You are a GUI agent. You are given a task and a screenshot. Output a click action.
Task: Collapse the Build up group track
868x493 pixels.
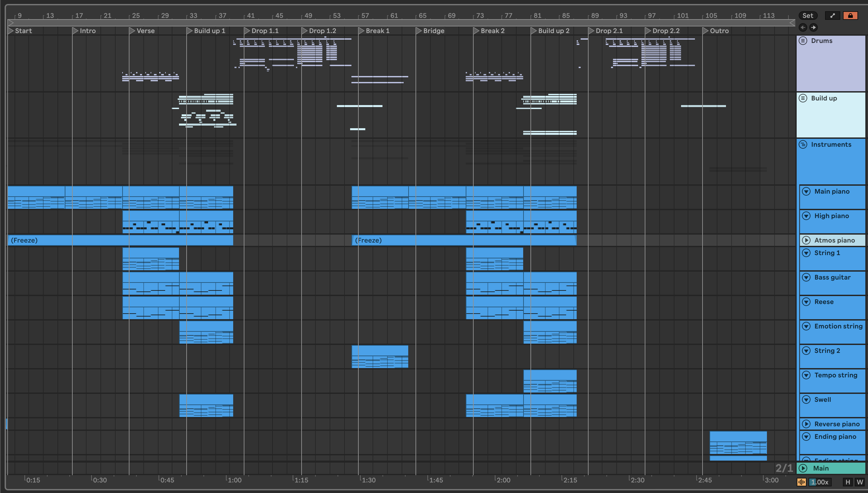click(803, 98)
